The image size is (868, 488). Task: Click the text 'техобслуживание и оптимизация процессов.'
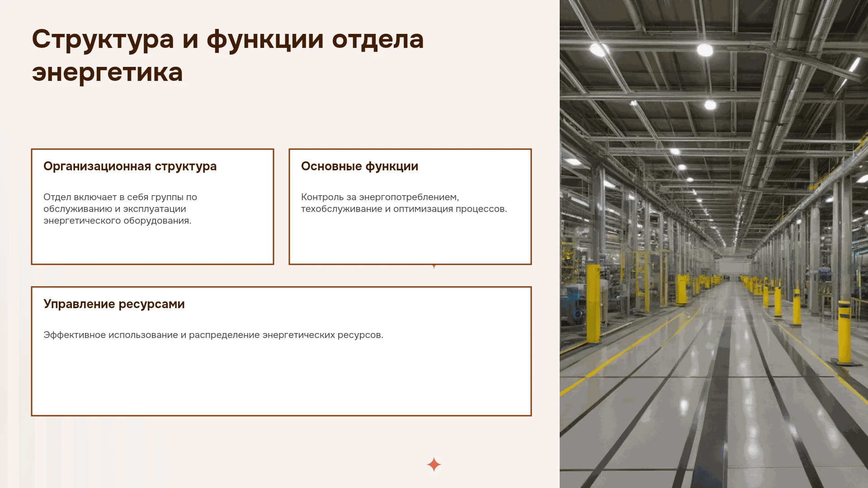click(404, 209)
